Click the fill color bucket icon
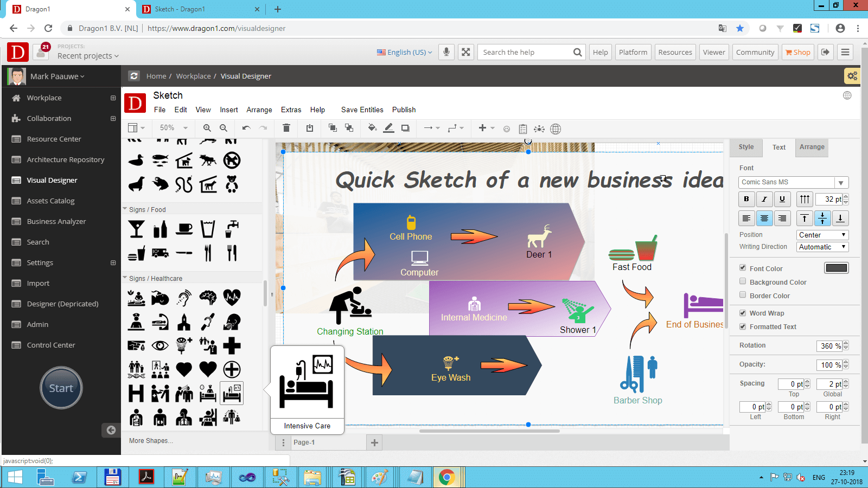The height and width of the screenshot is (488, 868). tap(372, 129)
